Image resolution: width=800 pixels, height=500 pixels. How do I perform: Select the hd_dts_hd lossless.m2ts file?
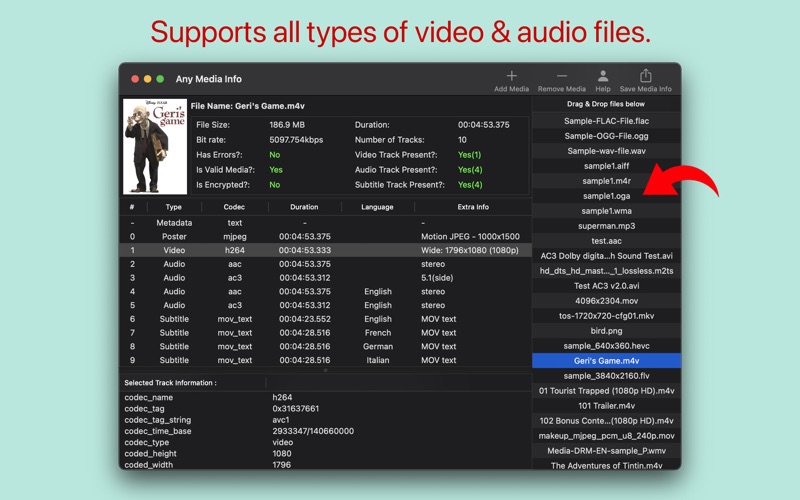coord(606,271)
